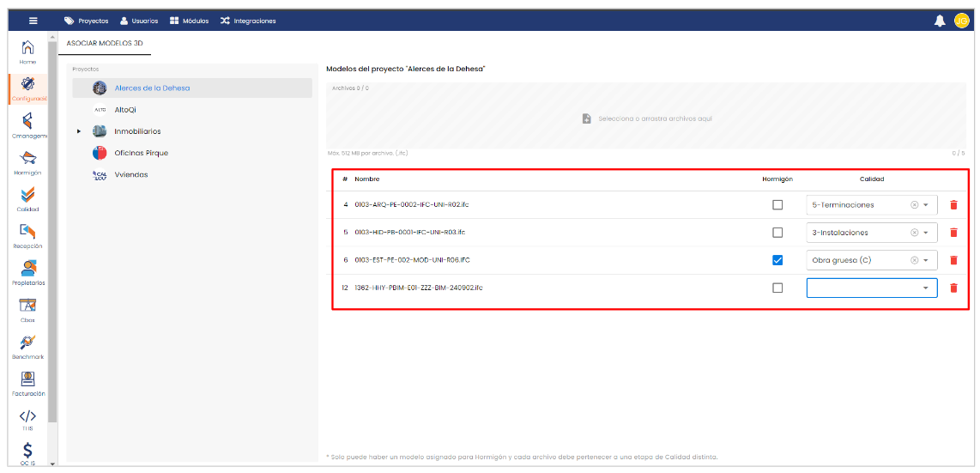Open the Calidad sidebar icon
This screenshot has width=980, height=473.
click(x=27, y=197)
